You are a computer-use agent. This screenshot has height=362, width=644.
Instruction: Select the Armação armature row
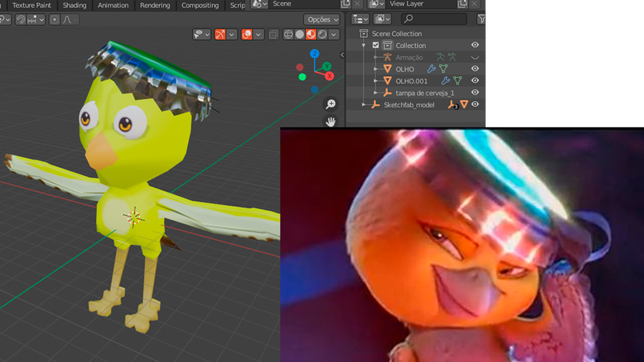409,57
